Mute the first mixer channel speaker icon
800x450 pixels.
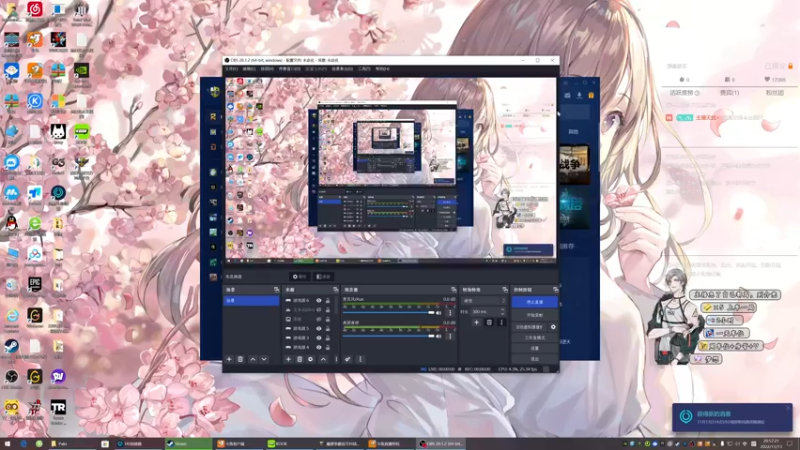coord(439,313)
